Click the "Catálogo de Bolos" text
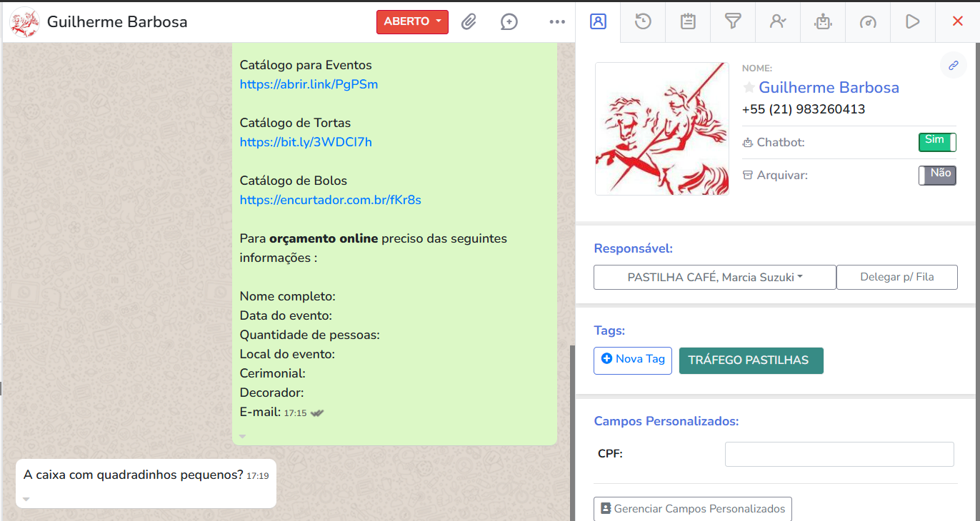This screenshot has width=980, height=521. pos(294,181)
